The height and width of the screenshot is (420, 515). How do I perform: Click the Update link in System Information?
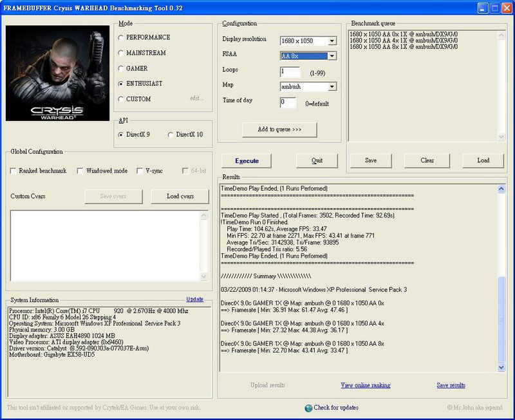click(x=195, y=299)
